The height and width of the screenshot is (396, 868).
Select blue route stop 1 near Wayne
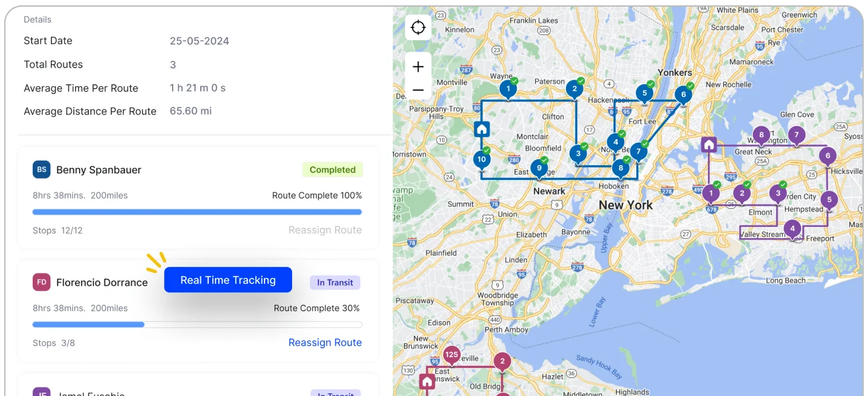tap(508, 89)
